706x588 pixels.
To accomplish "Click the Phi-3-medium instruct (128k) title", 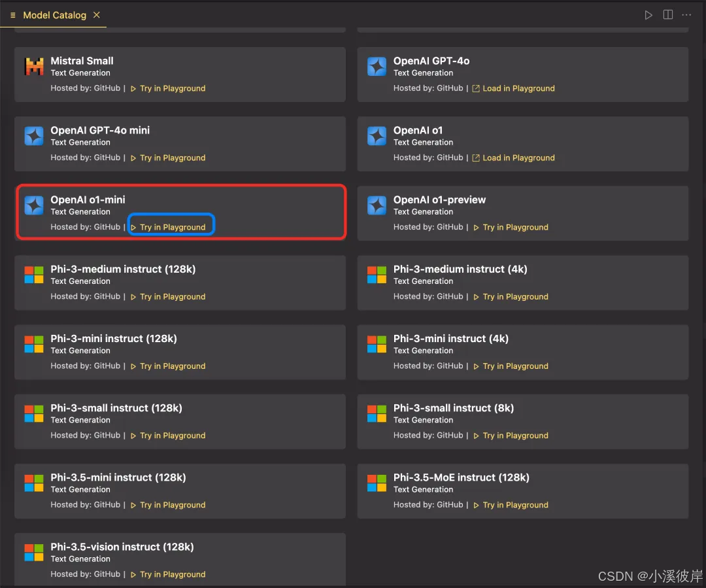I will (x=123, y=269).
